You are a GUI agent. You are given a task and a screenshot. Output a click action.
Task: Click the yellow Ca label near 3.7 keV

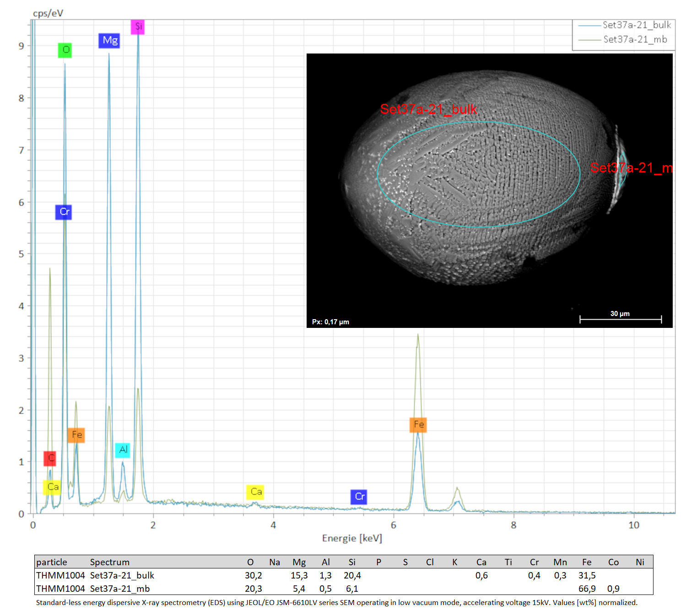pyautogui.click(x=255, y=492)
